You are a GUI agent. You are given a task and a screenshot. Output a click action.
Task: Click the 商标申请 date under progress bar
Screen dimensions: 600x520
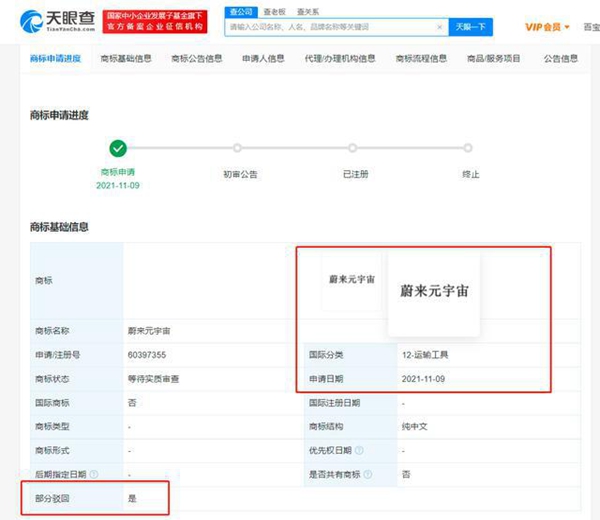[x=118, y=186]
